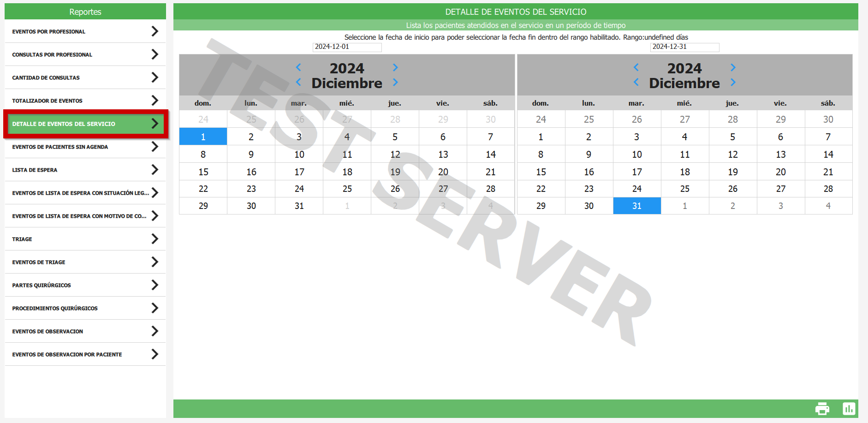Viewport: 868px width, 423px height.
Task: Open Totalizador de Eventos report
Action: click(85, 101)
